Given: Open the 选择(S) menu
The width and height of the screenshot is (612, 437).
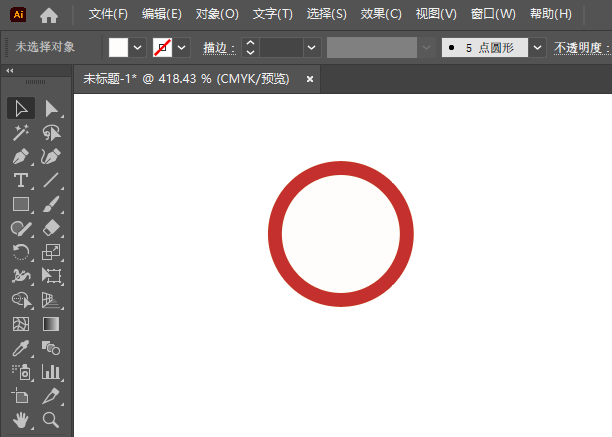Looking at the screenshot, I should tap(326, 14).
